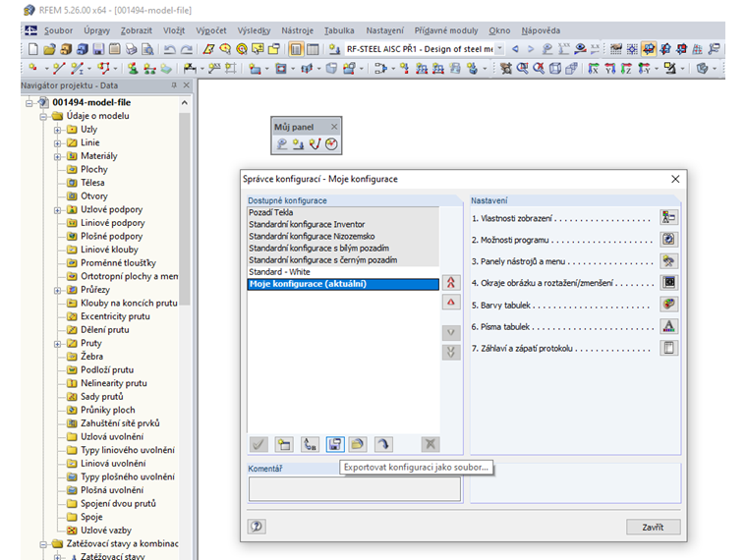
Task: Pin the Navigátor projektu panel
Action: point(174,85)
